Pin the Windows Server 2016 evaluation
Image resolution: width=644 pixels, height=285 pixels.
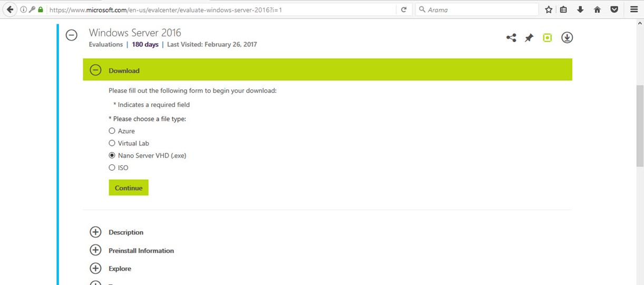529,38
